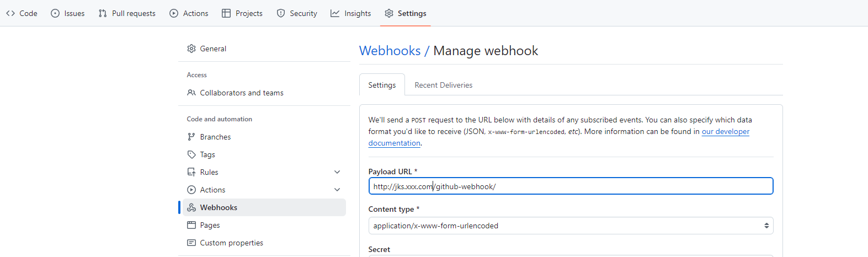Click the 'Secret' field label
Image resolution: width=868 pixels, height=257 pixels.
[379, 249]
